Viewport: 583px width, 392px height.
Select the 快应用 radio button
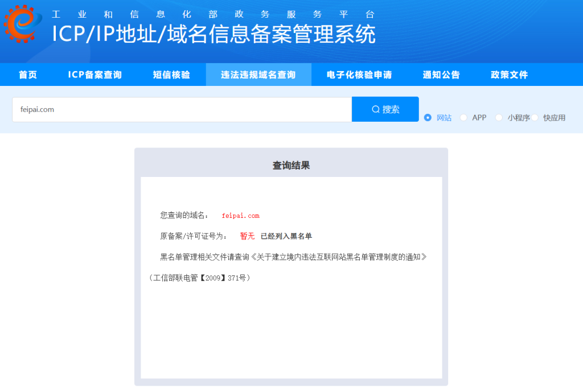pos(535,117)
